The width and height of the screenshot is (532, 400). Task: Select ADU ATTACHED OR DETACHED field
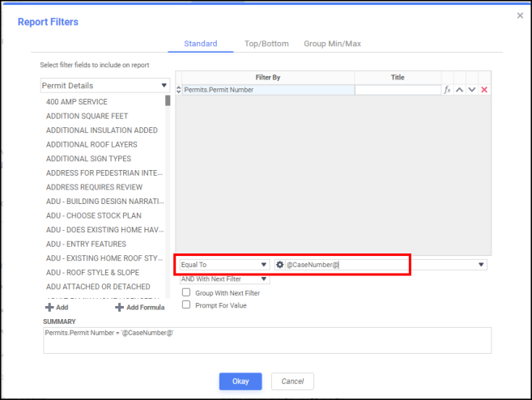pyautogui.click(x=98, y=287)
